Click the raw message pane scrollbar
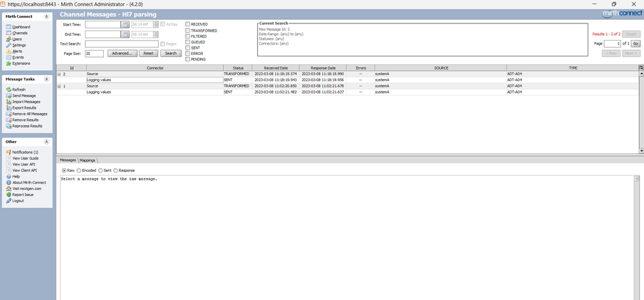 click(636, 237)
